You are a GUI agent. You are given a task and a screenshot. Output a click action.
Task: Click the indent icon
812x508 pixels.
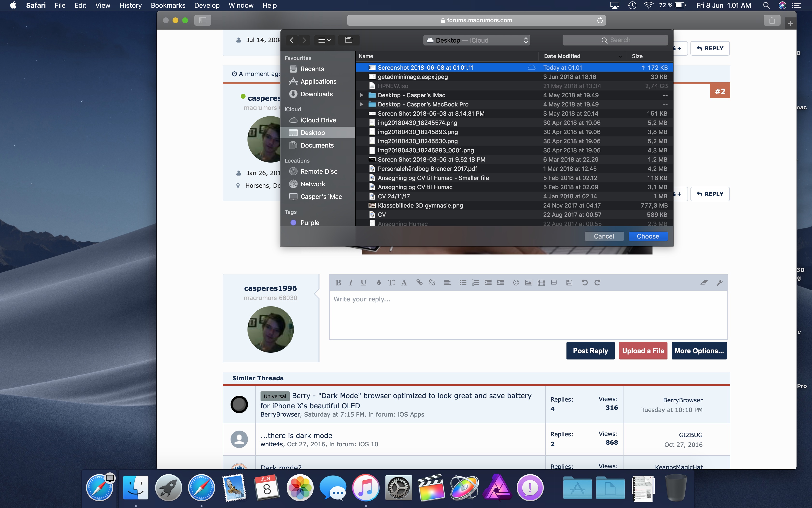point(501,283)
